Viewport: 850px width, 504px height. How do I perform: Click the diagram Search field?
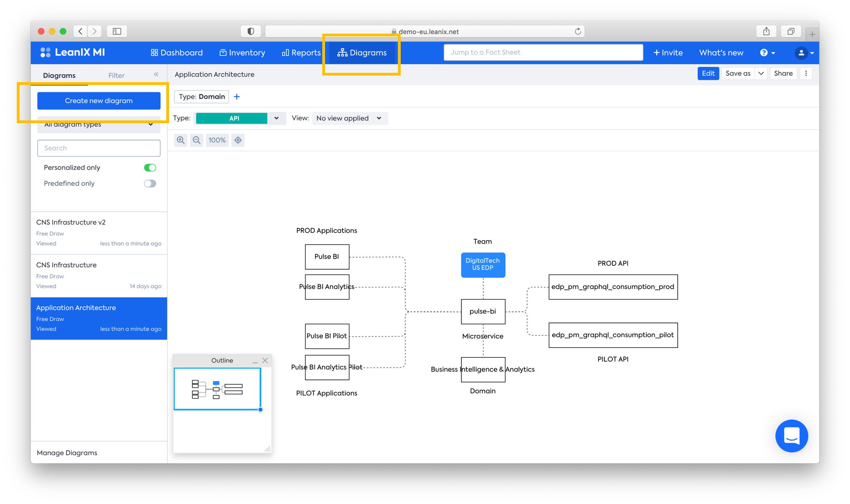tap(99, 148)
